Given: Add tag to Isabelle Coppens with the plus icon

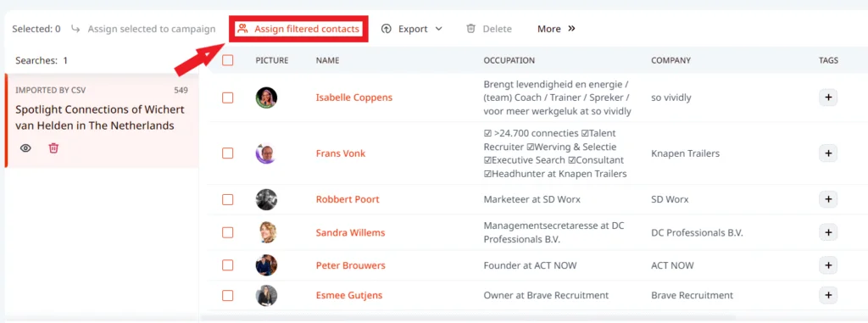Looking at the screenshot, I should [828, 97].
